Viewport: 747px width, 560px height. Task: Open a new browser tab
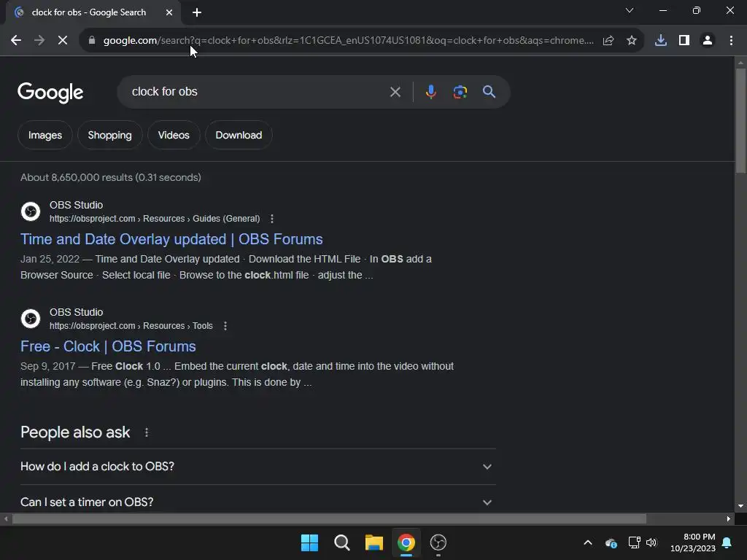tap(197, 12)
